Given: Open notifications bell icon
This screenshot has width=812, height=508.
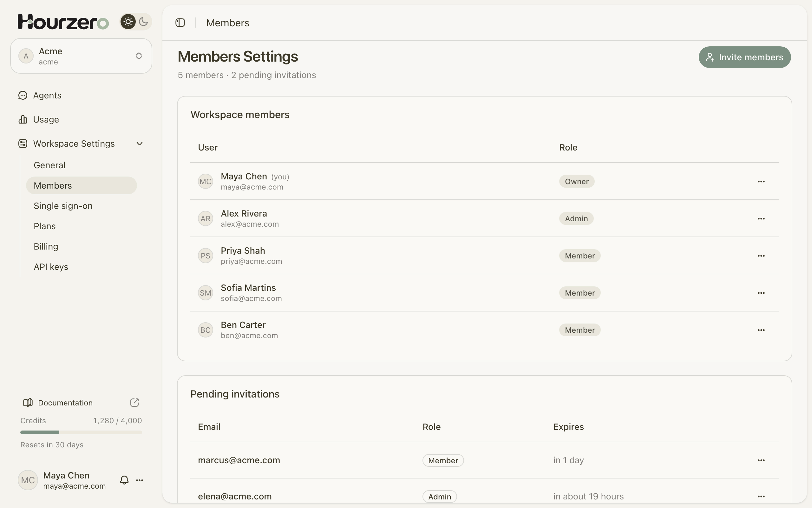Looking at the screenshot, I should pos(124,480).
